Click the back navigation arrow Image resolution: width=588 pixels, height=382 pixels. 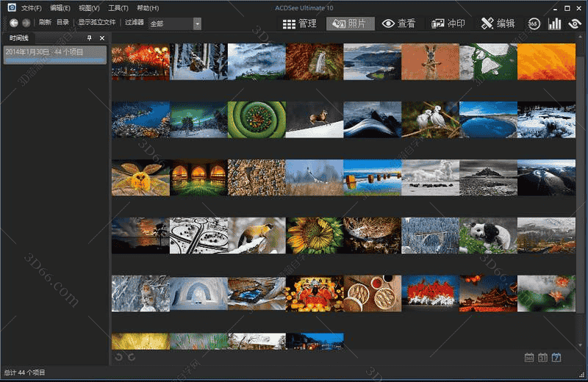point(14,23)
